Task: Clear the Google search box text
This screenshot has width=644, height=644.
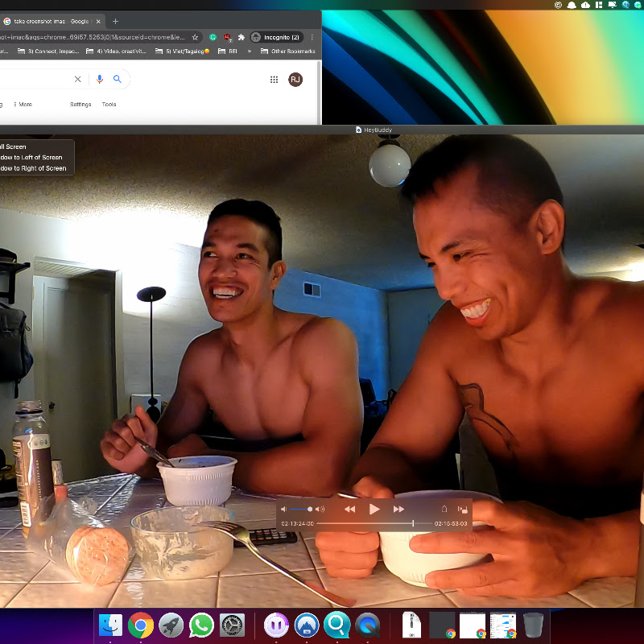Action: point(77,79)
